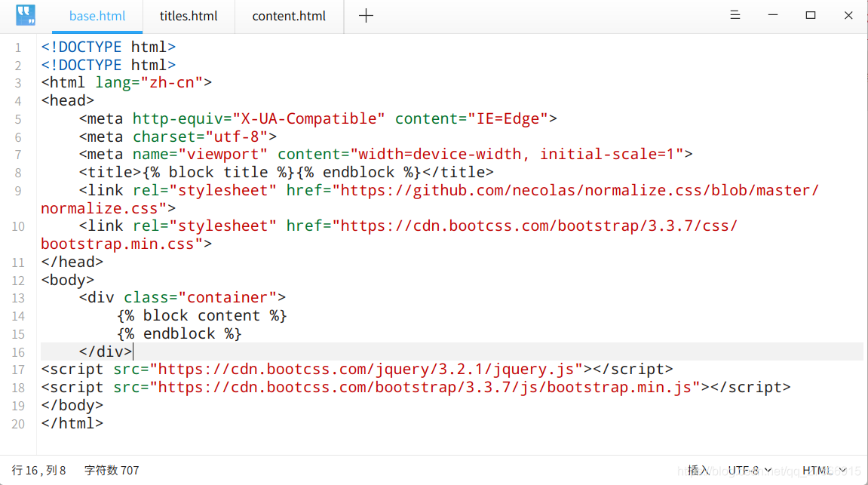Image resolution: width=868 pixels, height=485 pixels.
Task: Click line number 16 in gutter
Action: pos(18,352)
